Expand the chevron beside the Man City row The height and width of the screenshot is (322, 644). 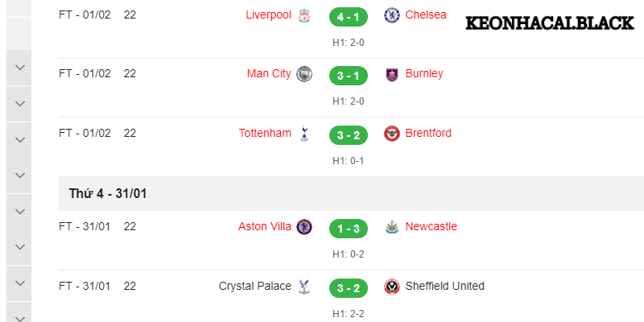20,68
